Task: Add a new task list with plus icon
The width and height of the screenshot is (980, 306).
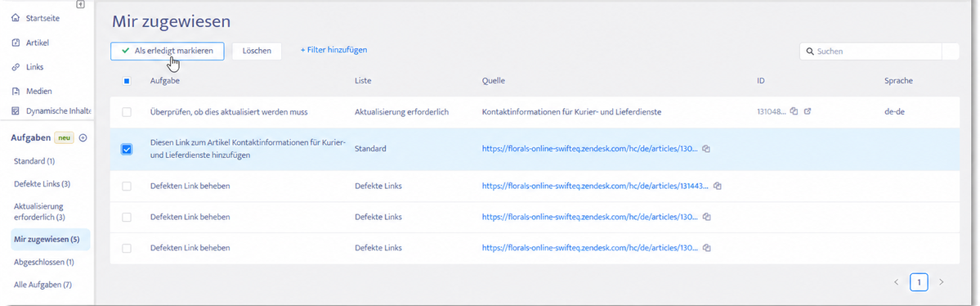Action: (83, 137)
